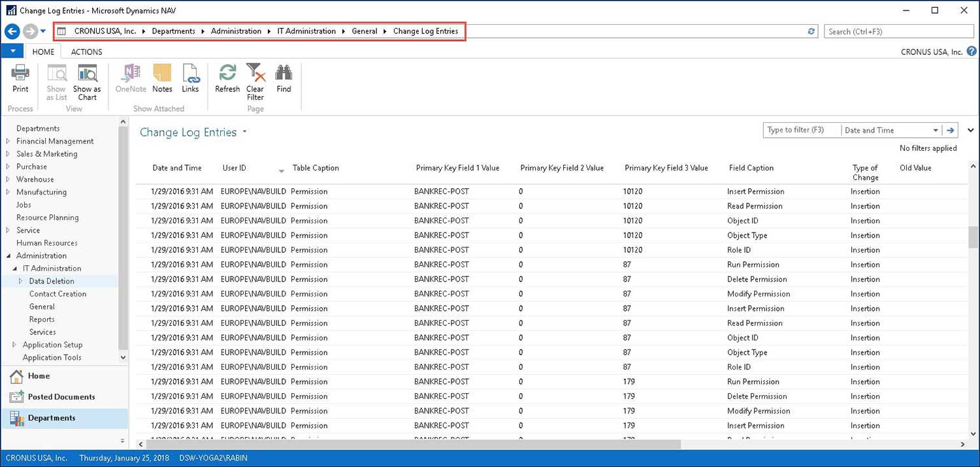The width and height of the screenshot is (980, 467).
Task: Click the address bar refresh icon
Action: (811, 31)
